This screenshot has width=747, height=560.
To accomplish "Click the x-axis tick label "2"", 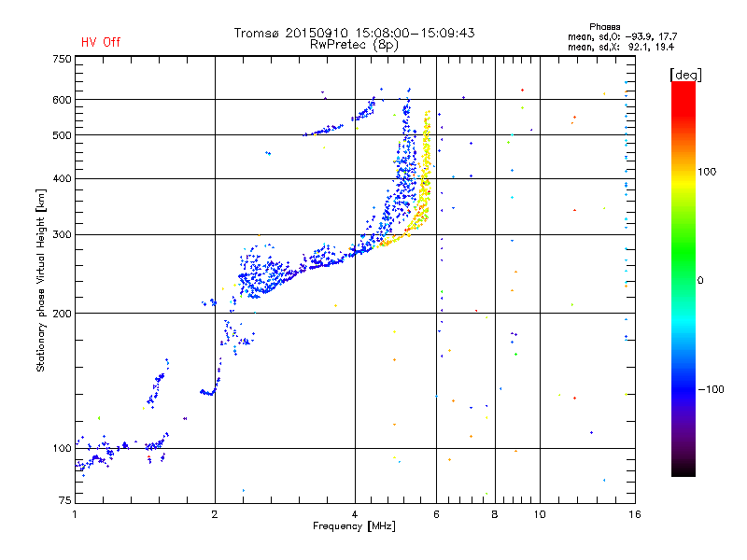I will [x=215, y=514].
